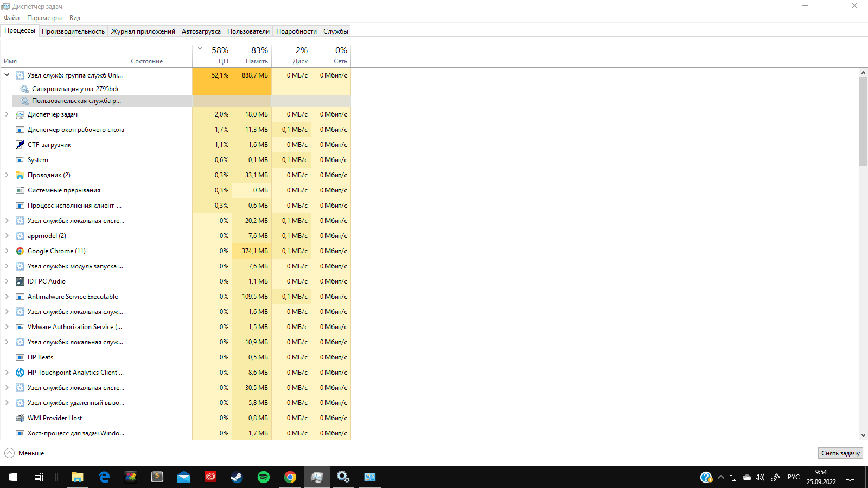Select the Диспетчер окон рабочего стола row
Image resolution: width=868 pixels, height=488 pixels.
pyautogui.click(x=176, y=130)
